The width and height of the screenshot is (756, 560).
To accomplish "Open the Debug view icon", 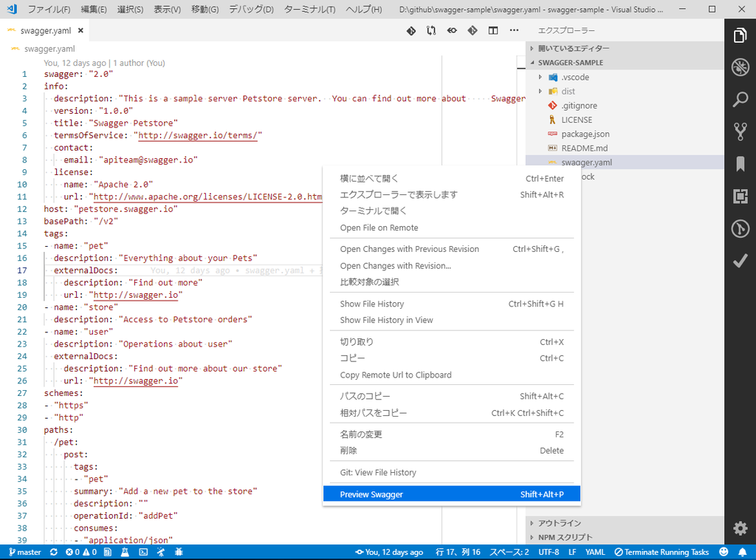I will [x=740, y=67].
